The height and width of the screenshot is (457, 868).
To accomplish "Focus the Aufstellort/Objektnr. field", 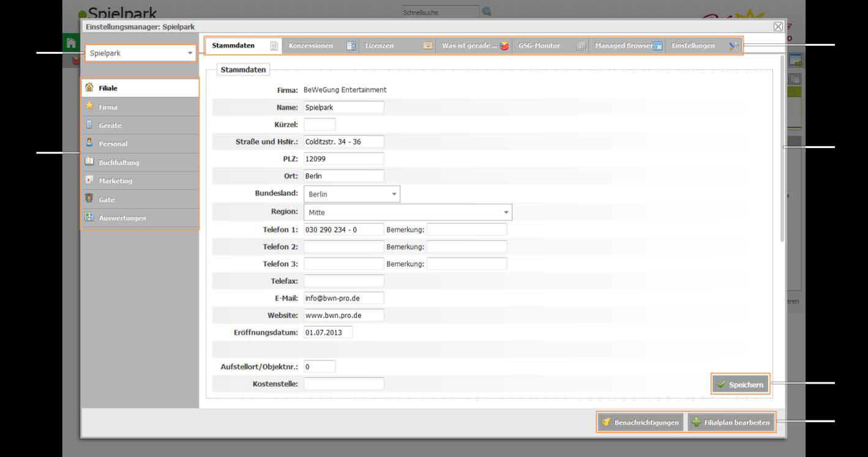I will pos(320,366).
